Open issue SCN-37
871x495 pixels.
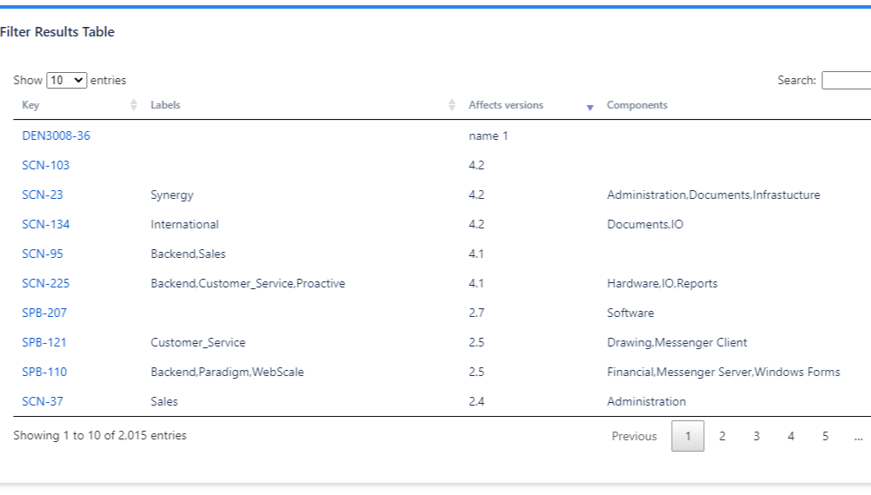point(42,401)
